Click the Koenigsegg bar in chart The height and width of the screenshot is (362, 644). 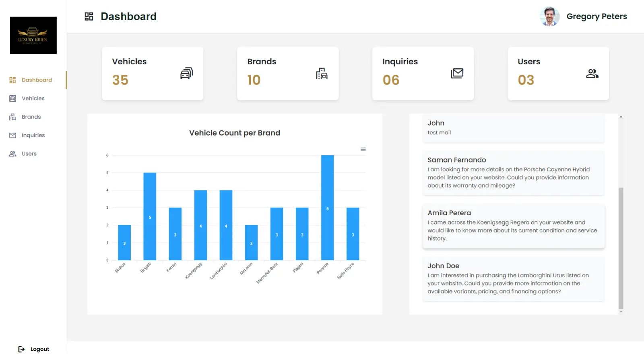tap(200, 225)
